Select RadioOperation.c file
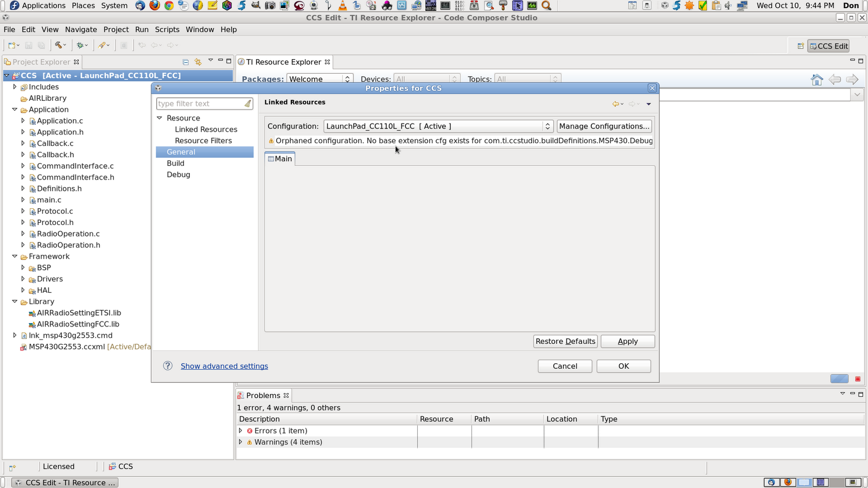868x488 pixels. click(x=68, y=234)
